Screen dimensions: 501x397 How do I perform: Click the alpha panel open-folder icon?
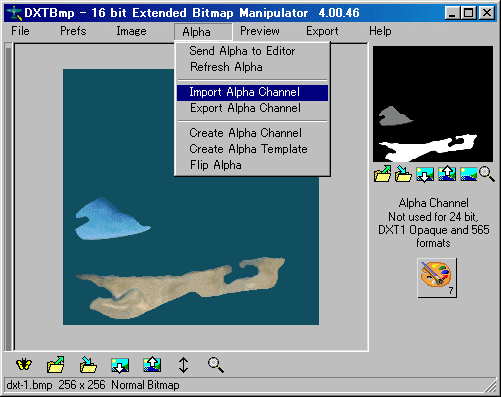pyautogui.click(x=382, y=174)
